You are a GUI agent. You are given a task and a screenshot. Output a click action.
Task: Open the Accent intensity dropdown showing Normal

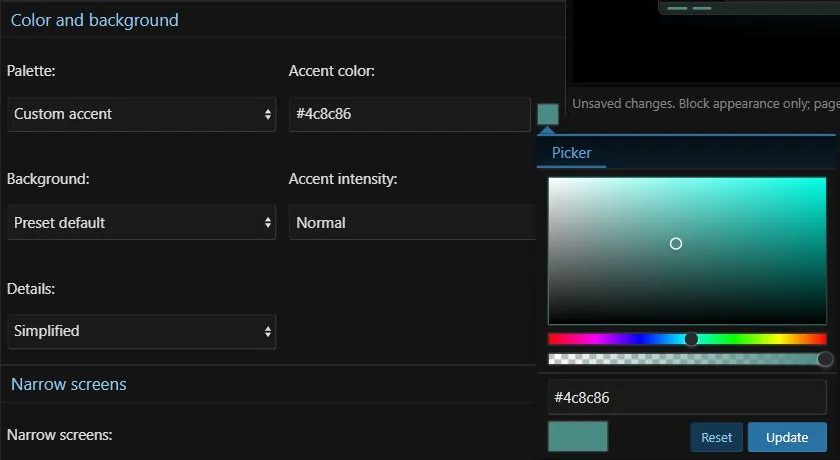pos(412,222)
